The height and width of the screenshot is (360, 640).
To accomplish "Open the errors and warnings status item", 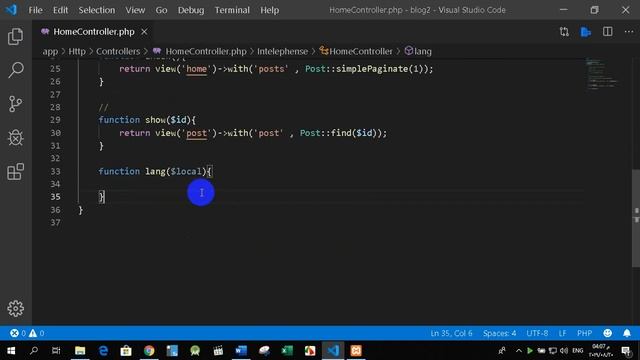I will (x=27, y=333).
